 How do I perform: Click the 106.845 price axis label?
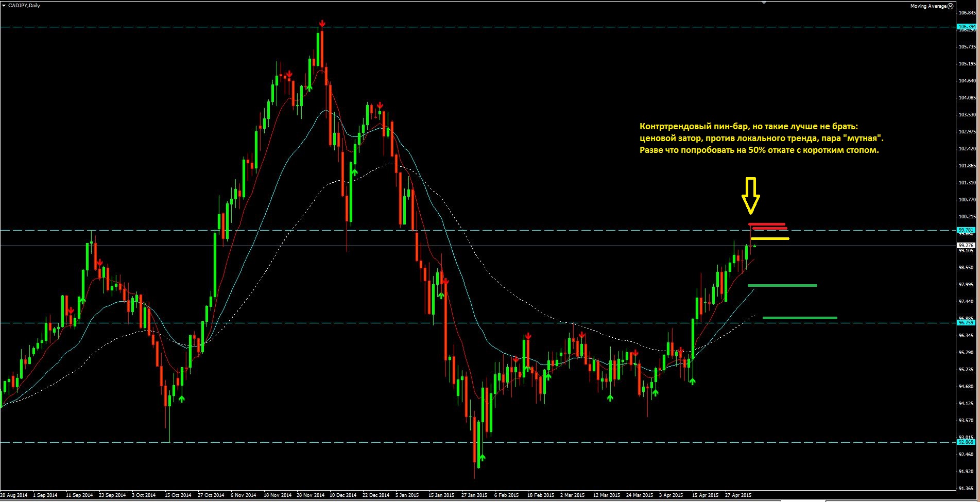coord(968,13)
